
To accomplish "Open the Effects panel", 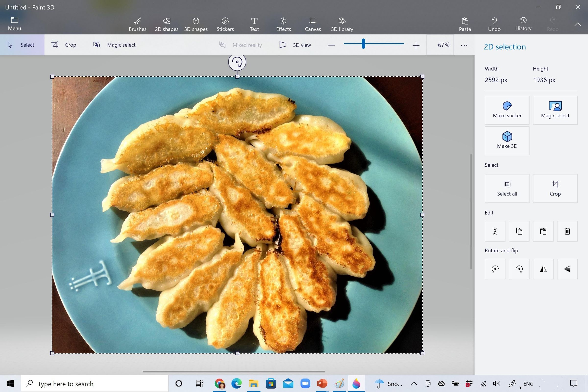I will click(x=283, y=24).
